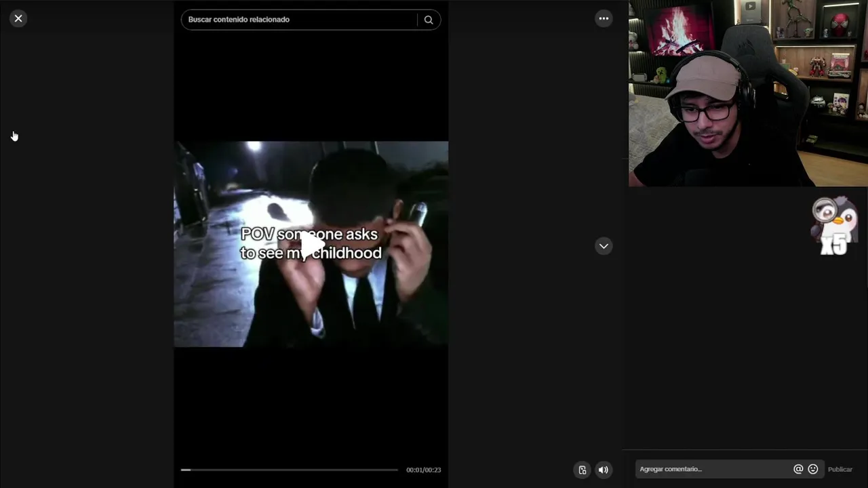Open the three-dots more options menu
This screenshot has width=868, height=488.
point(604,18)
